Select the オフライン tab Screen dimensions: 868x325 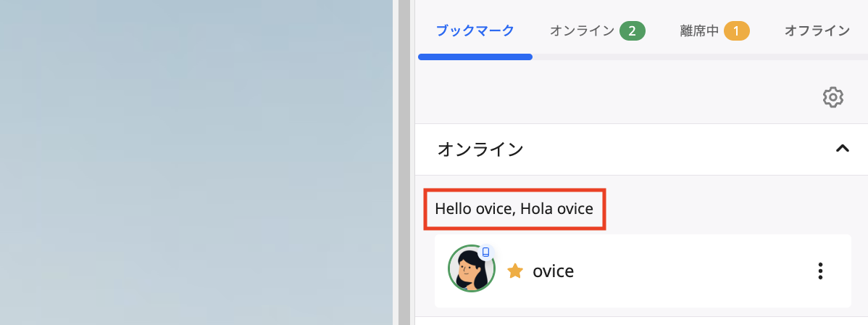[817, 30]
